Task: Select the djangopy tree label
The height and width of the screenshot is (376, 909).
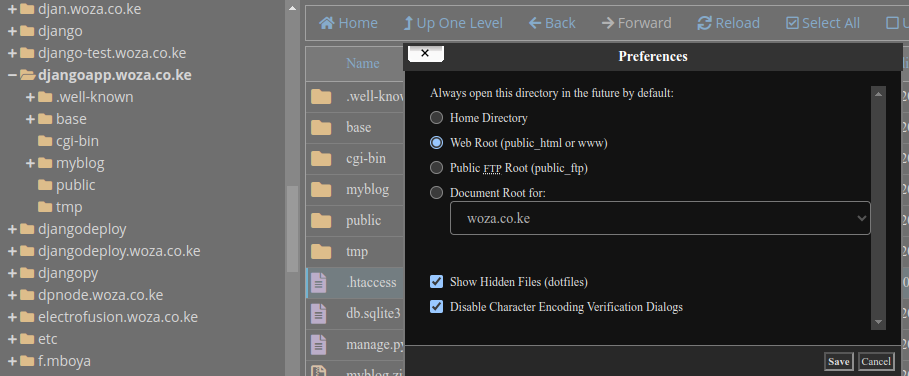Action: (68, 273)
